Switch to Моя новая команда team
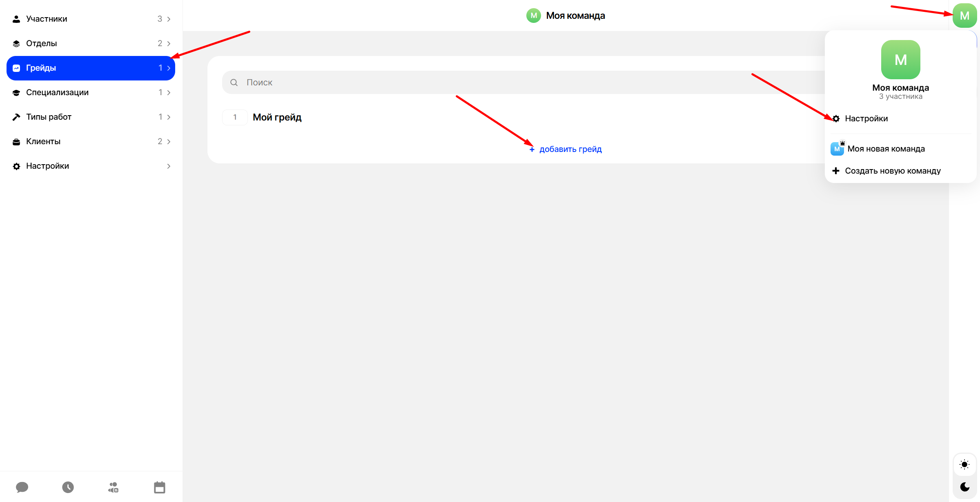 886,149
